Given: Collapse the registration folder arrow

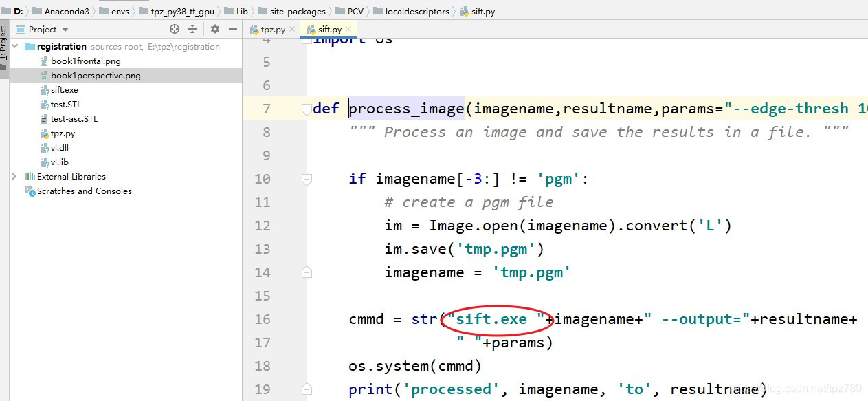Looking at the screenshot, I should pyautogui.click(x=15, y=47).
